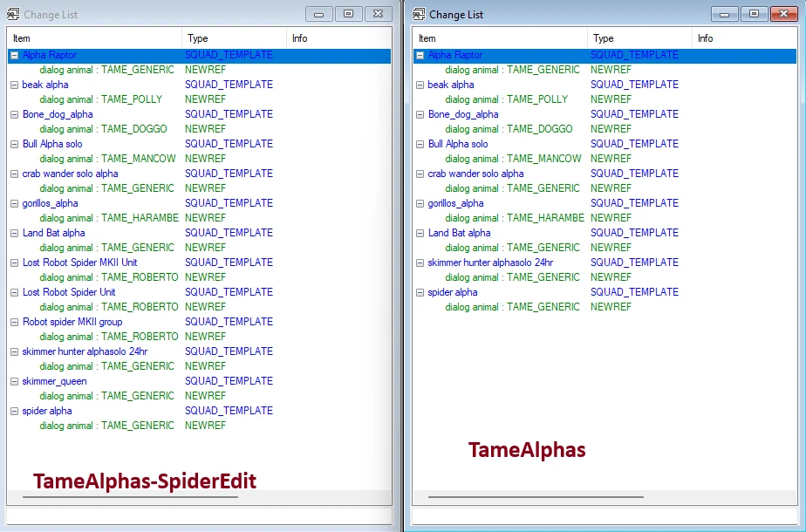Image resolution: width=806 pixels, height=532 pixels.
Task: Collapse Bone_dog_alpha in the right list
Action: pyautogui.click(x=420, y=114)
